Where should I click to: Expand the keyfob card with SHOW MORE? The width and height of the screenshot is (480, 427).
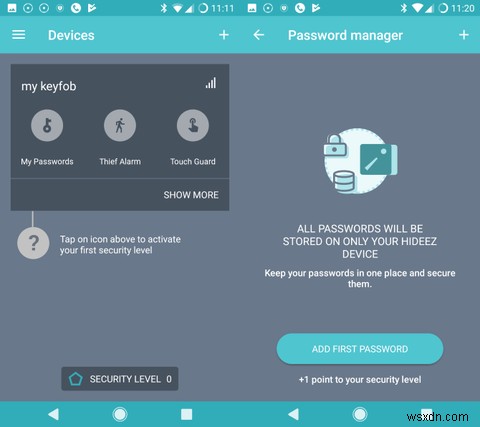(191, 195)
